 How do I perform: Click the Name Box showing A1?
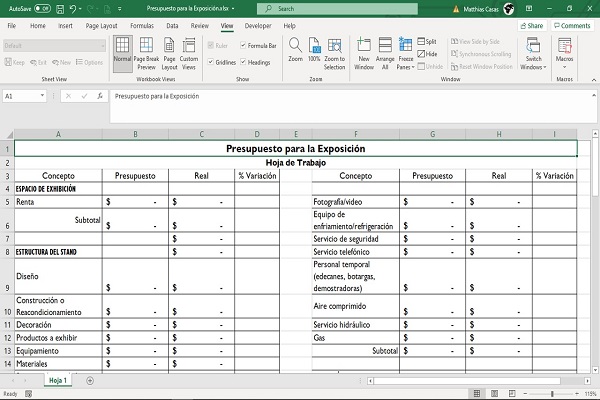tap(25, 96)
